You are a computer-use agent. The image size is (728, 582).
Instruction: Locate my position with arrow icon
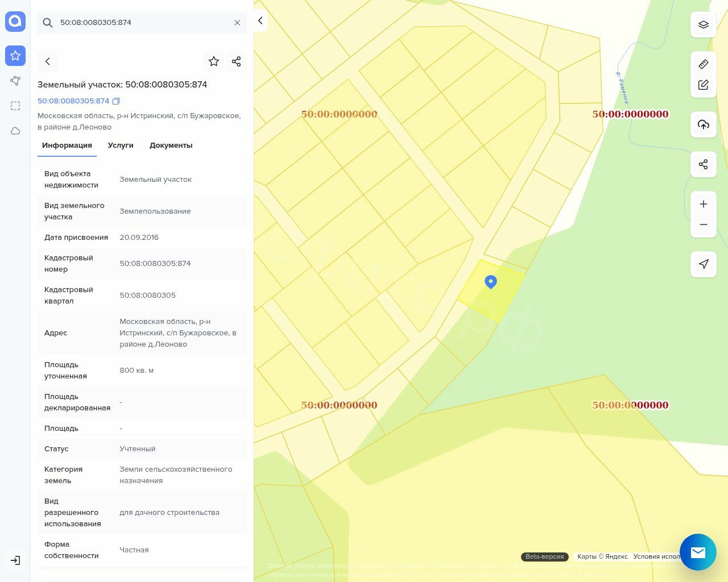click(704, 264)
